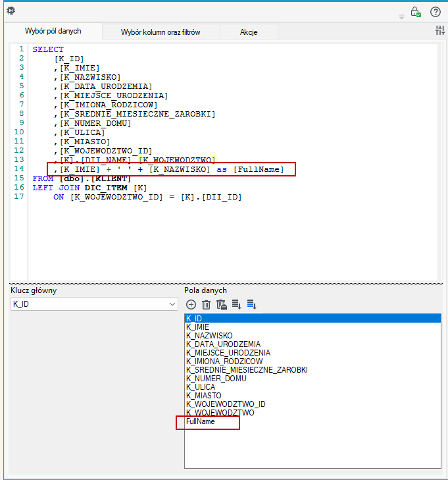
Task: Open the sliders settings icon near the tabs
Action: (439, 30)
